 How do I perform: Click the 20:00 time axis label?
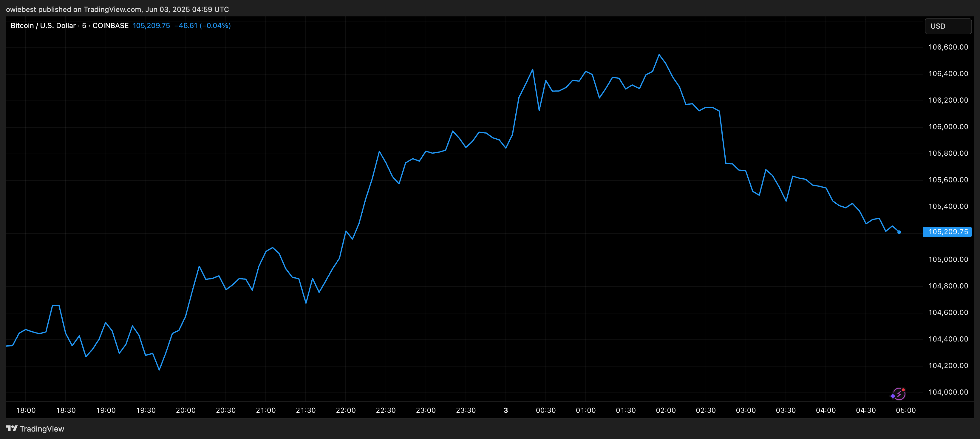click(x=186, y=410)
